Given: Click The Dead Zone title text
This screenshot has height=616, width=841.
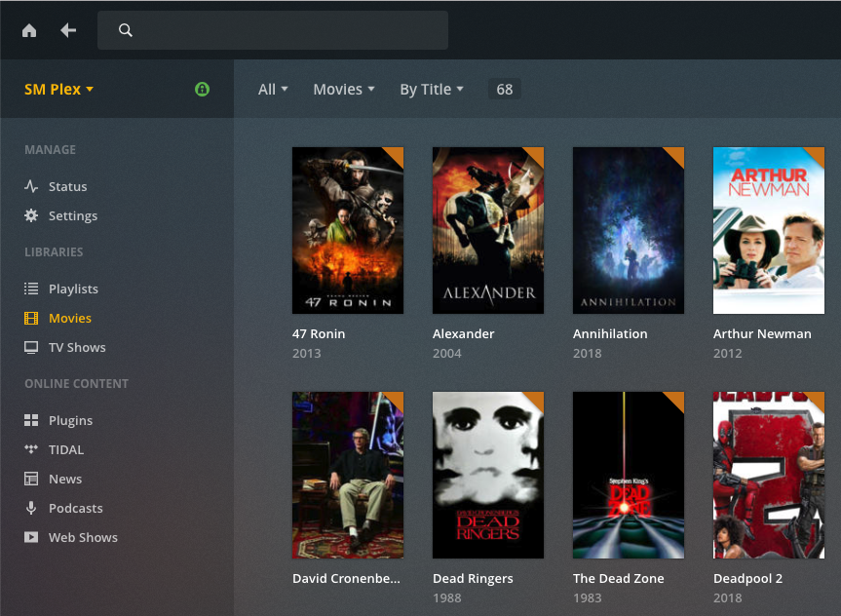Looking at the screenshot, I should pos(619,578).
